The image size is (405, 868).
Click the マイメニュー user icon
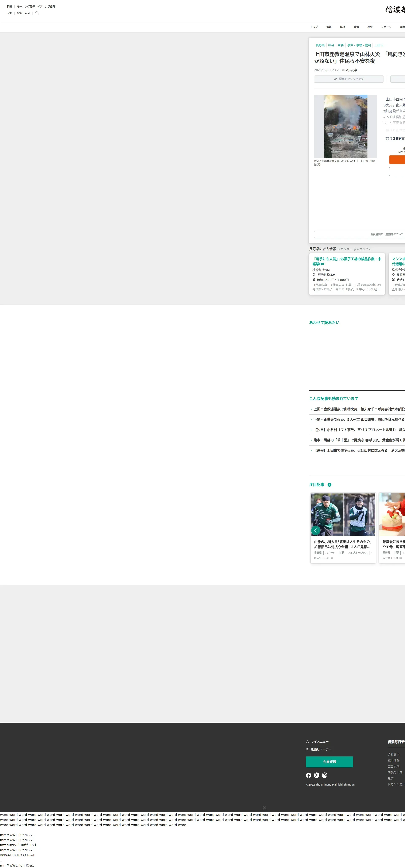[x=307, y=742]
